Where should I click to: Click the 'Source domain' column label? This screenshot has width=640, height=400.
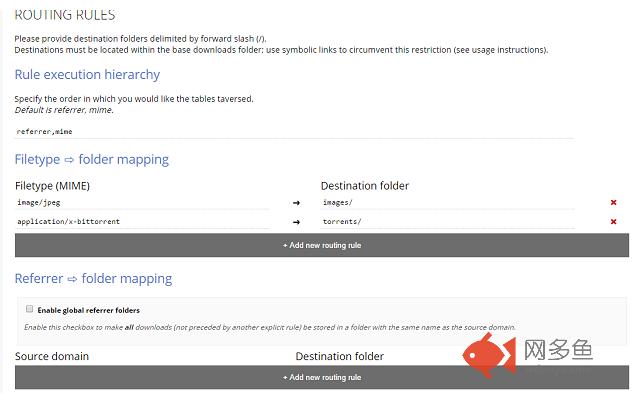pos(52,356)
